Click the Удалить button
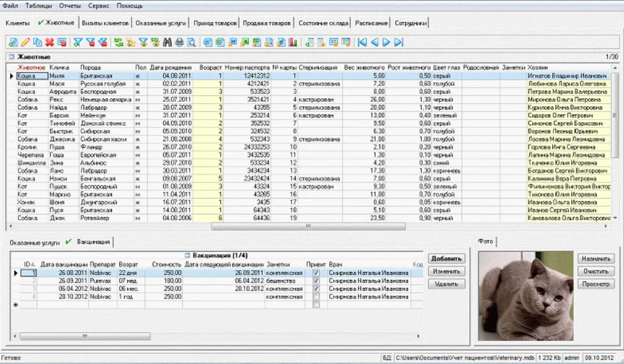 446,284
